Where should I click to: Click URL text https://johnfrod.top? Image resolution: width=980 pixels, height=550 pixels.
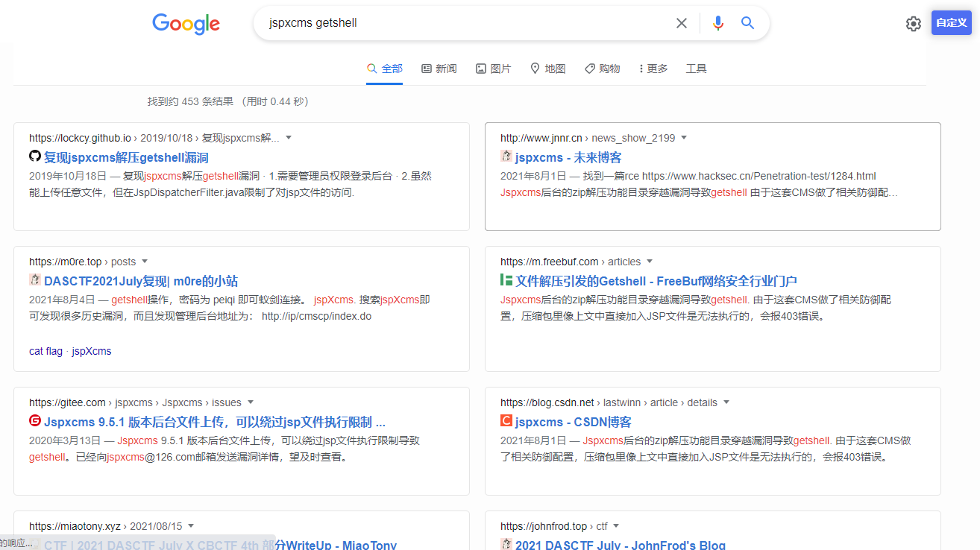pos(544,526)
